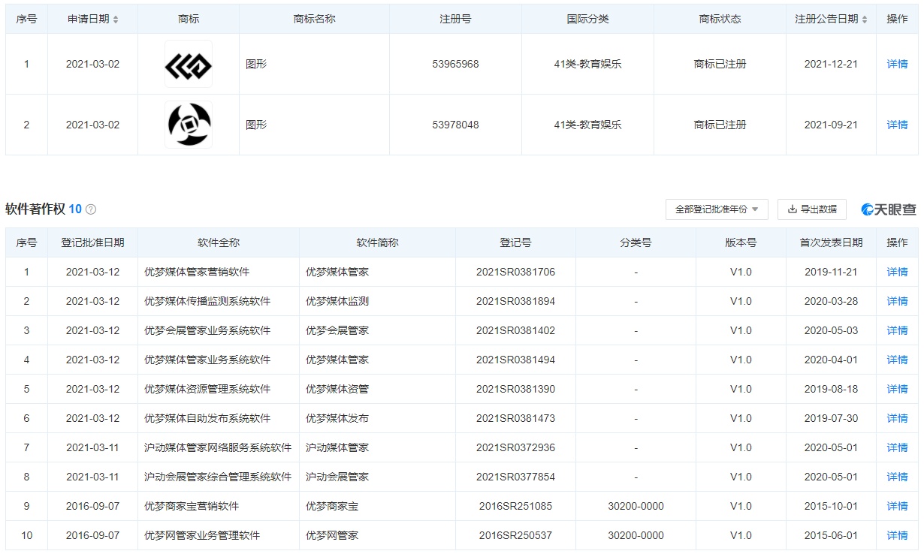Click trademark announcement date 2021-09-21
The image size is (924, 560).
(831, 125)
